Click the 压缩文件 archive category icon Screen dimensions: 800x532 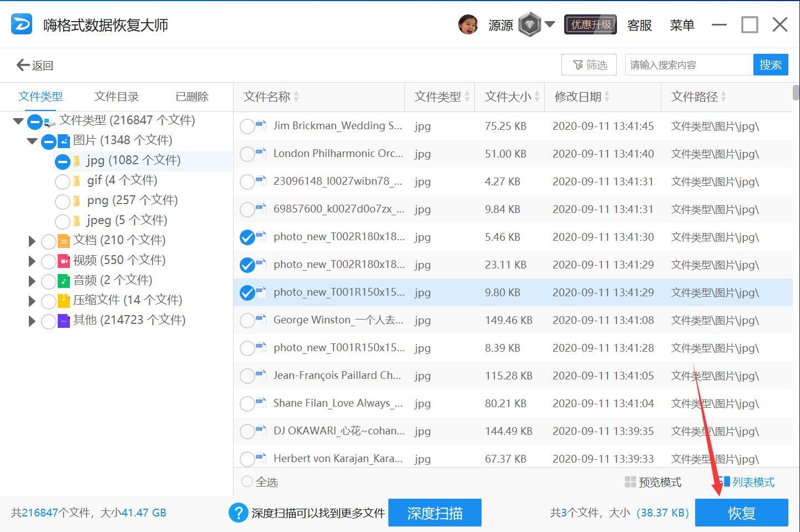click(64, 301)
